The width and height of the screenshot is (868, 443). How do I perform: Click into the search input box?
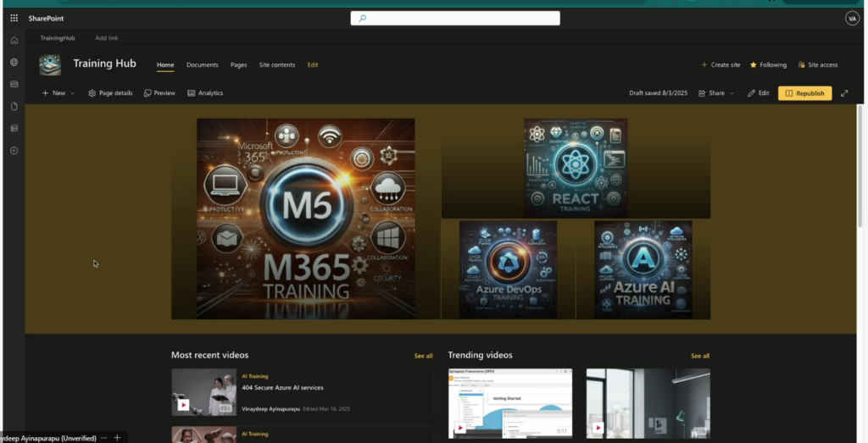(x=455, y=19)
